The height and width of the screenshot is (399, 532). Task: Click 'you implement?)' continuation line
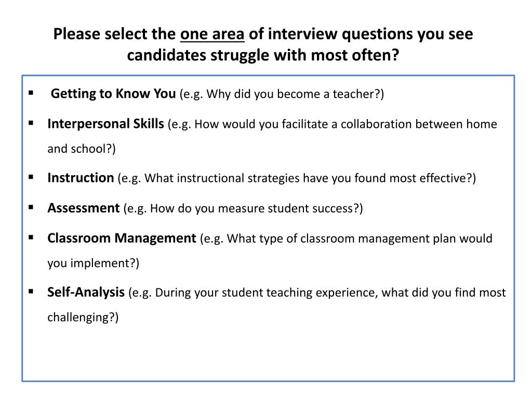pyautogui.click(x=94, y=263)
